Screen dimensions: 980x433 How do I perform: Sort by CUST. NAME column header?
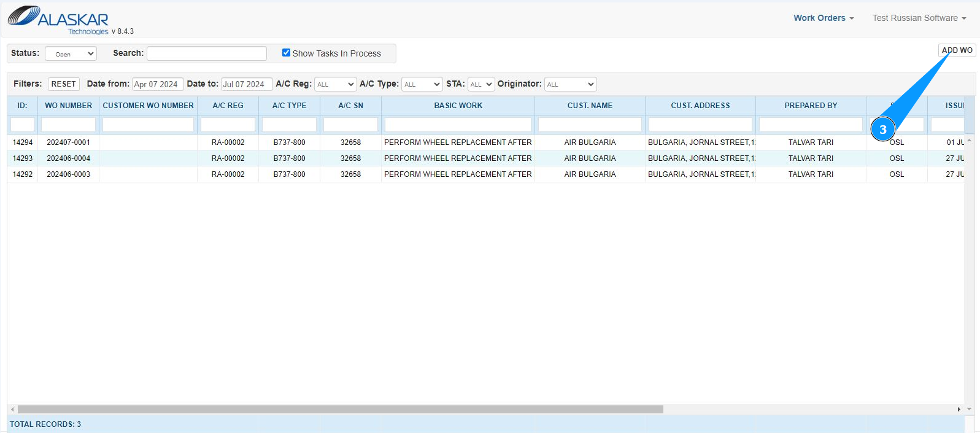[590, 106]
